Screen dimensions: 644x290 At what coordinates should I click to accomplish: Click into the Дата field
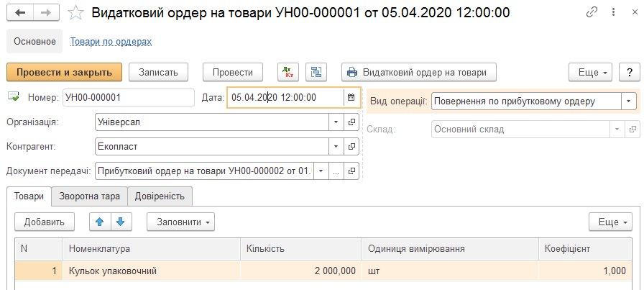click(x=285, y=97)
